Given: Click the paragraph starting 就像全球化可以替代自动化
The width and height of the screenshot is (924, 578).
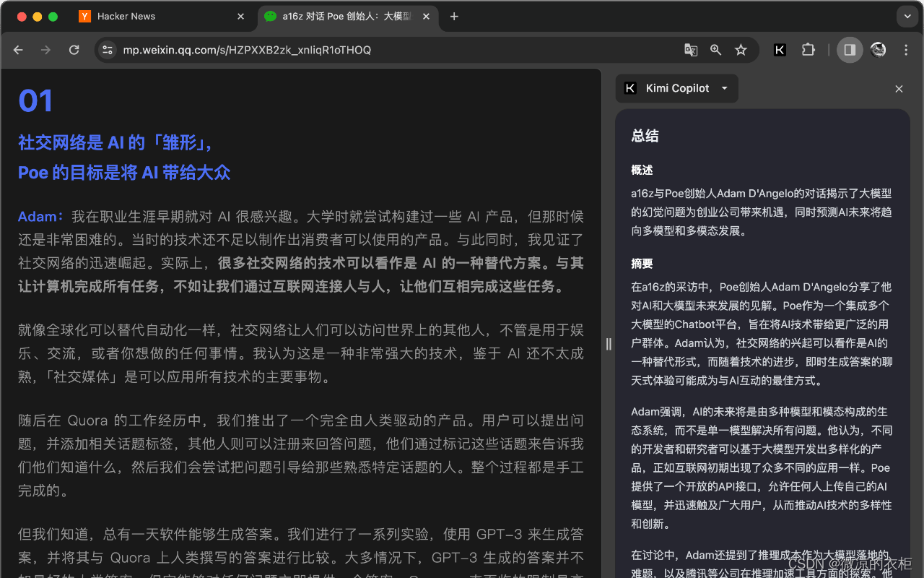Looking at the screenshot, I should pyautogui.click(x=301, y=353).
